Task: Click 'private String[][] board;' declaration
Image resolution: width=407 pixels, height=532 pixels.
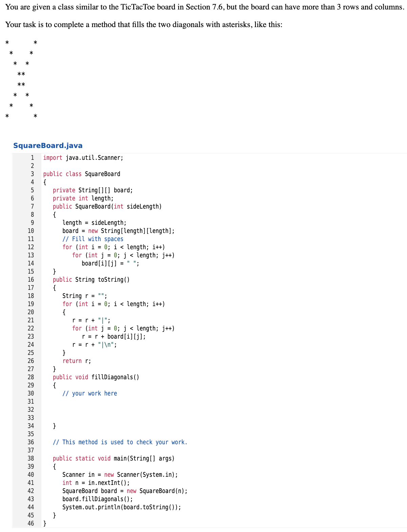Action: pos(93,190)
